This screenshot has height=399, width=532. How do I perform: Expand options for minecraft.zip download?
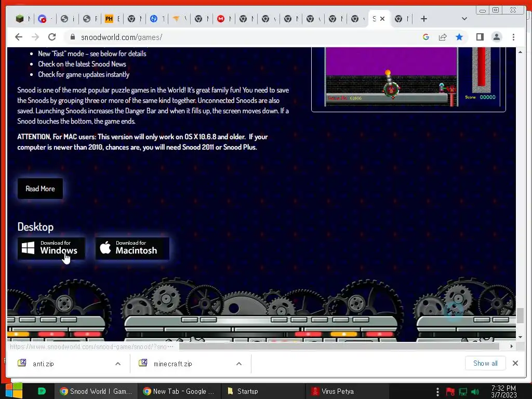239,364
